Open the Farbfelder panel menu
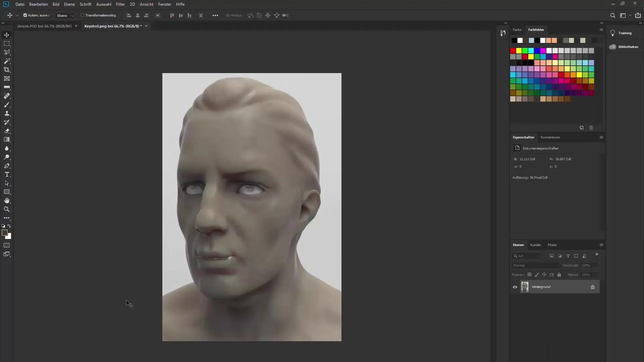Image resolution: width=644 pixels, height=362 pixels. tap(601, 29)
